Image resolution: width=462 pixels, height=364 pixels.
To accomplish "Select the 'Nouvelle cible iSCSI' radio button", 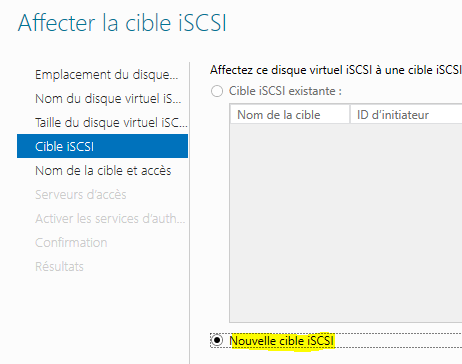I will (217, 340).
